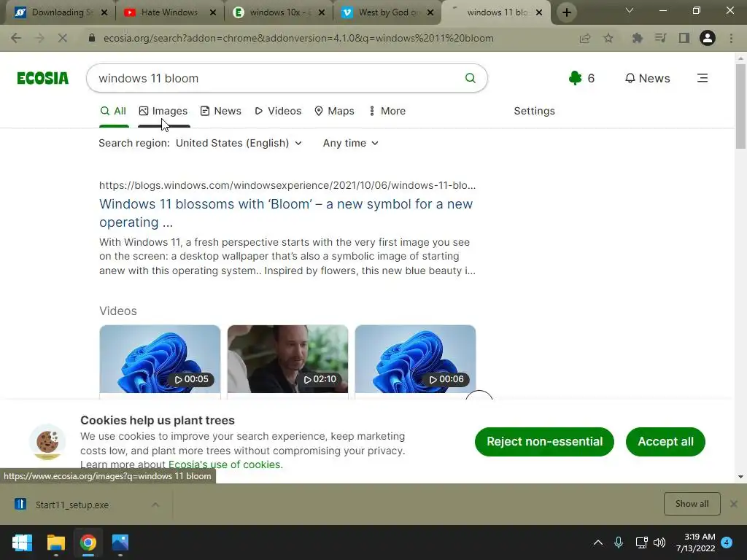Screen dimensions: 747x560
Task: Open the clock showing 3:19 AM
Action: [695, 542]
